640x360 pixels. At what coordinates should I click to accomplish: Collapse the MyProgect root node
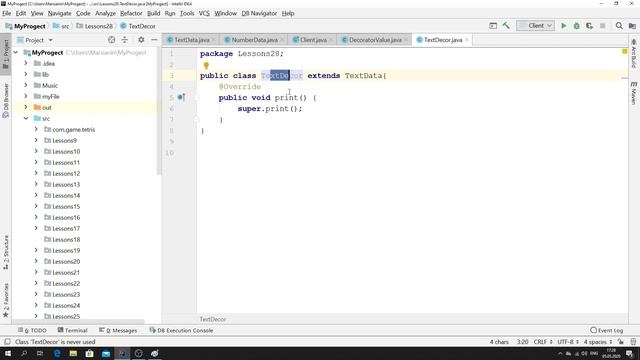(16, 53)
